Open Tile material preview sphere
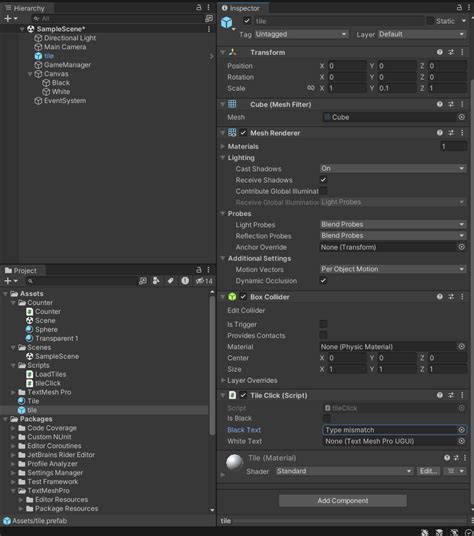This screenshot has height=536, width=474. tap(234, 462)
